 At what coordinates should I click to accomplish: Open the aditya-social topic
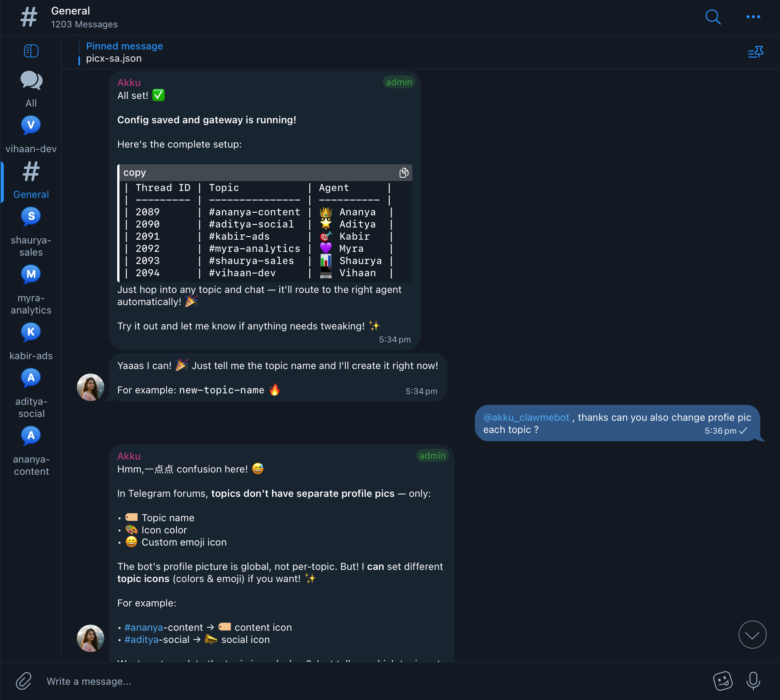[x=31, y=393]
